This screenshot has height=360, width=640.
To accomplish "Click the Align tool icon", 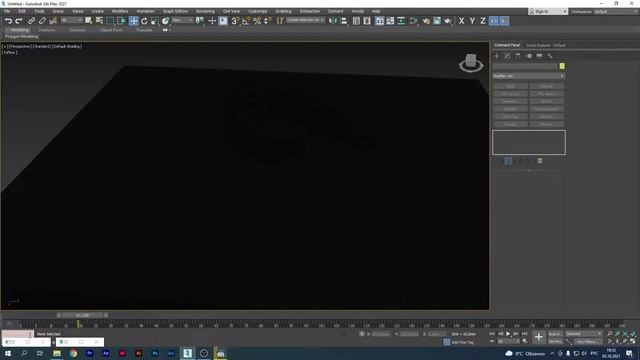I will tap(344, 21).
